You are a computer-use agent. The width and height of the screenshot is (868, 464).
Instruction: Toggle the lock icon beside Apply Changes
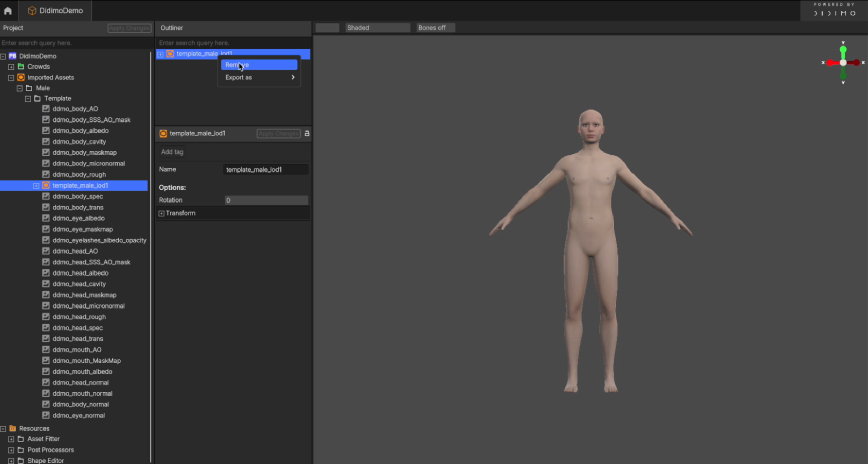(307, 133)
